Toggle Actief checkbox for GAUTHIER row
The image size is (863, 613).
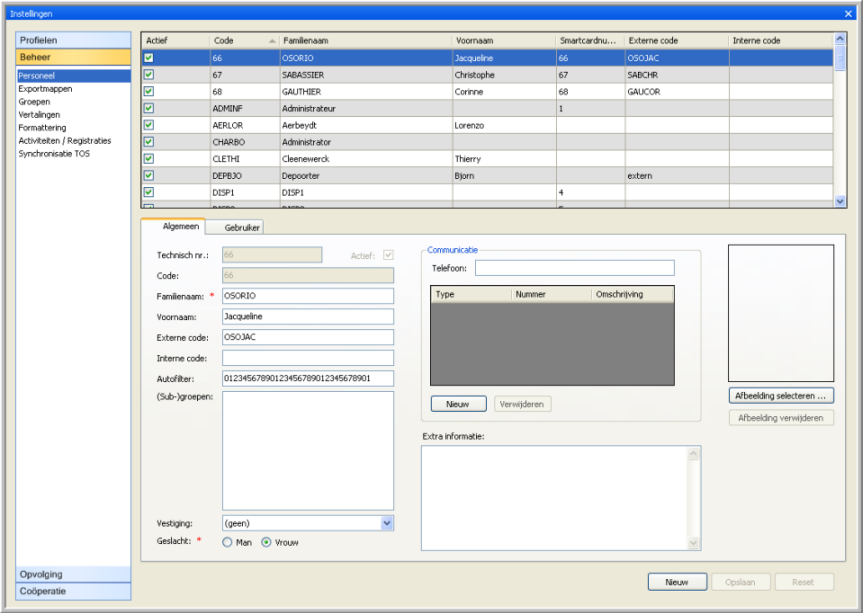[148, 92]
